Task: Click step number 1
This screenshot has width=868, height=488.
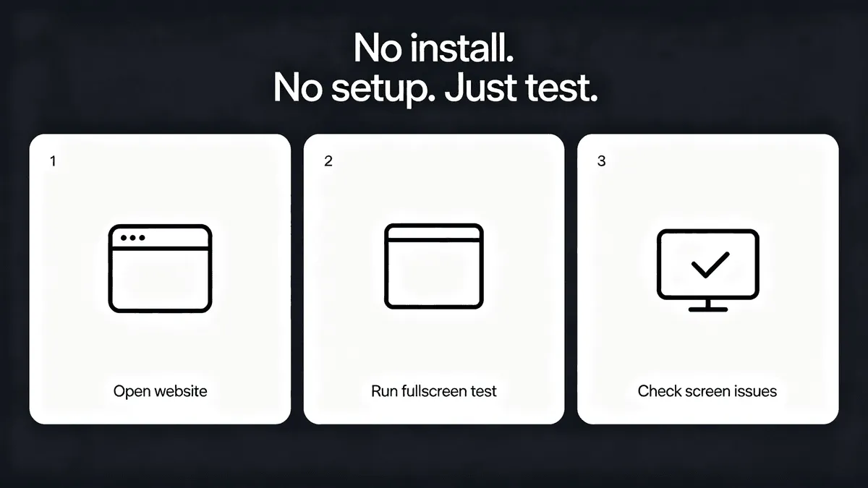Action: pos(52,161)
